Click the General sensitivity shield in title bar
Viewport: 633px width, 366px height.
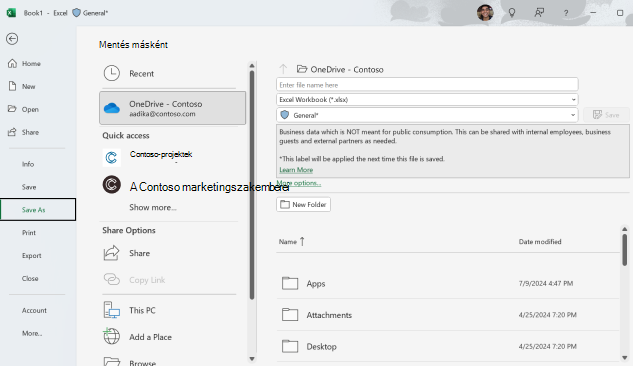tap(76, 13)
